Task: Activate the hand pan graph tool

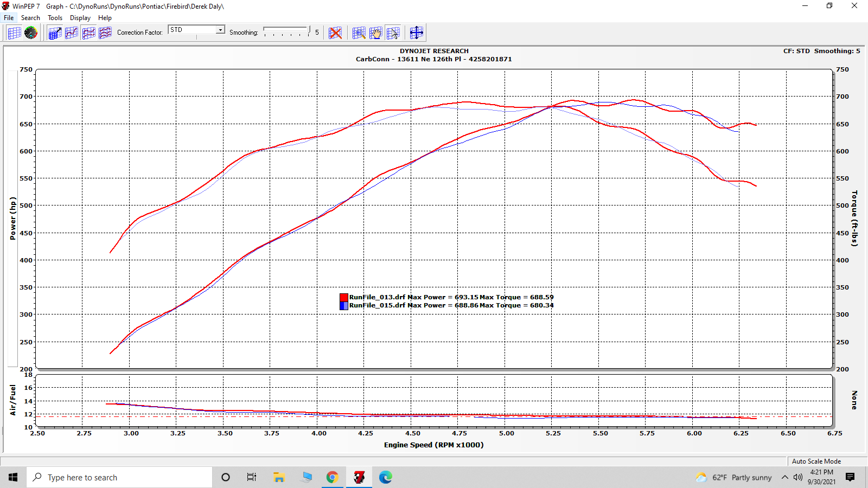Action: pos(376,33)
